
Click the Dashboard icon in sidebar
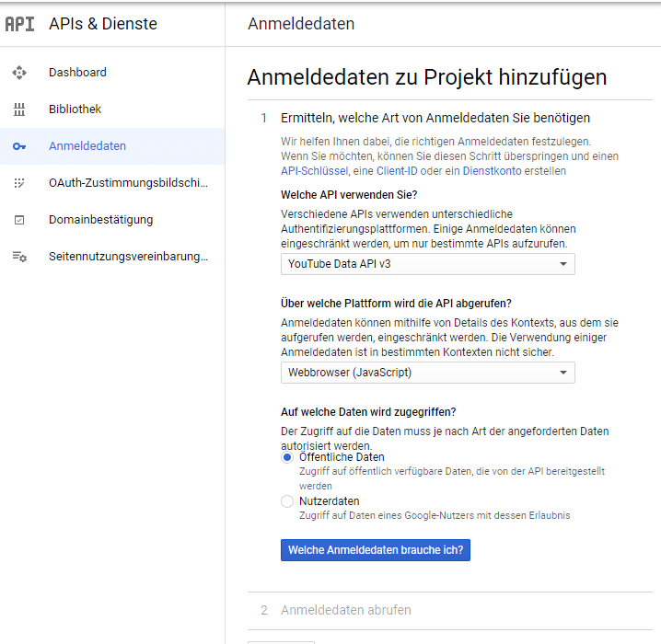click(x=19, y=73)
